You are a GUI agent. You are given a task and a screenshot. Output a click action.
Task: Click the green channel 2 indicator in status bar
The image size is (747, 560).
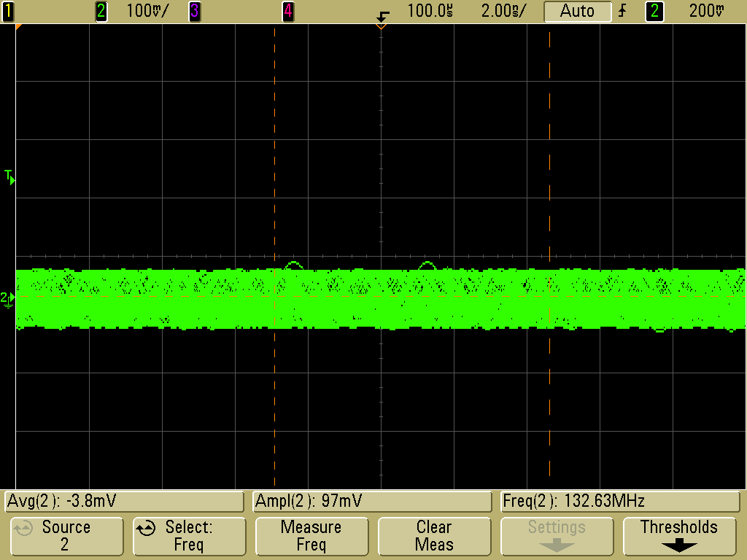(x=101, y=11)
